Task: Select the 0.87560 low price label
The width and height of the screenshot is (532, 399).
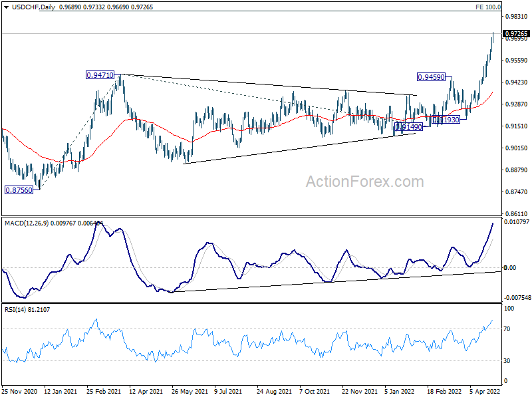Action: [x=19, y=190]
